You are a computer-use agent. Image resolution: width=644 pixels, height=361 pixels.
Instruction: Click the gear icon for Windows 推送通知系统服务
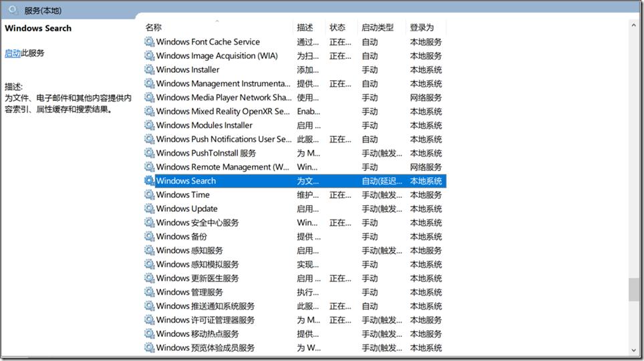(x=149, y=306)
